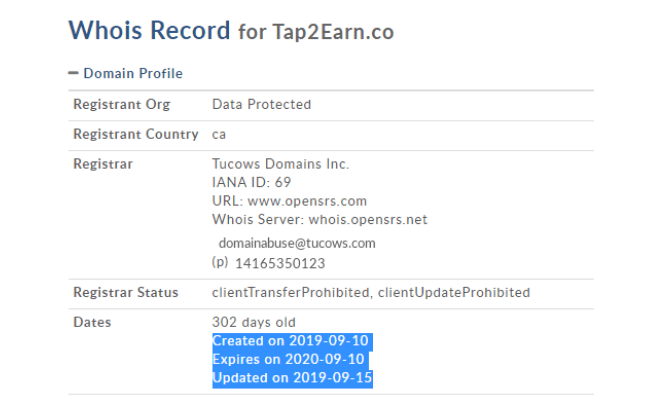The image size is (650, 400).
Task: Select the Data Protected value
Action: point(262,104)
